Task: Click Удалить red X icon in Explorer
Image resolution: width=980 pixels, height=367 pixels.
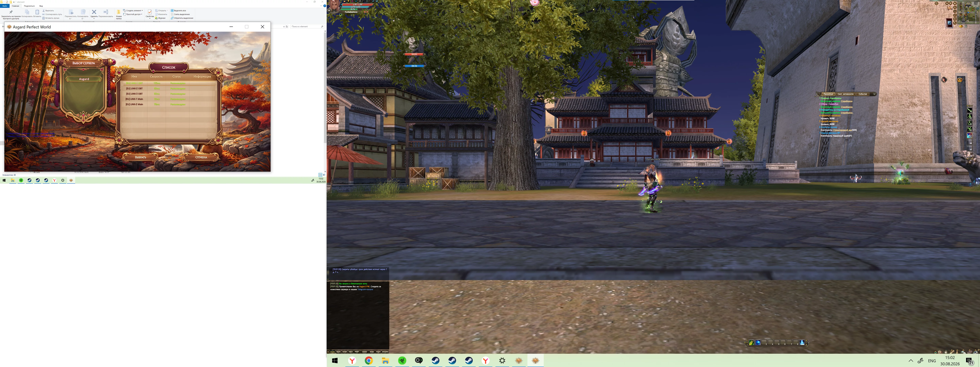Action: (x=94, y=12)
